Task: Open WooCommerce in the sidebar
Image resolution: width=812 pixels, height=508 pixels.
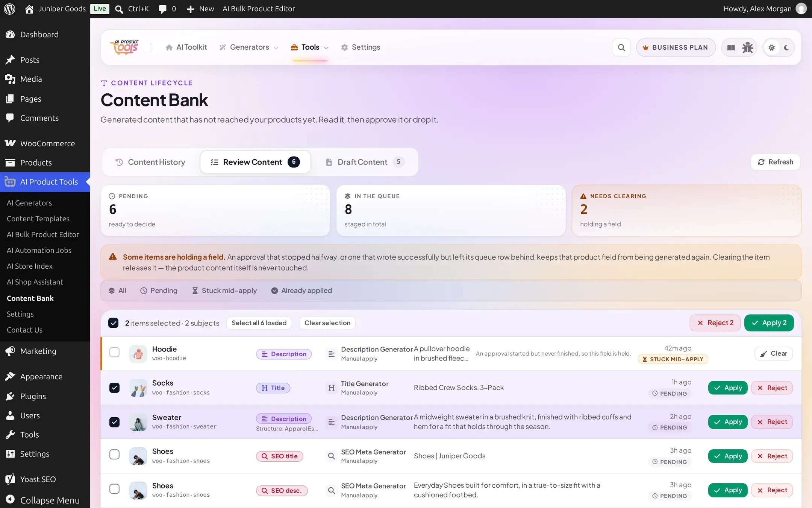Action: coord(45,143)
